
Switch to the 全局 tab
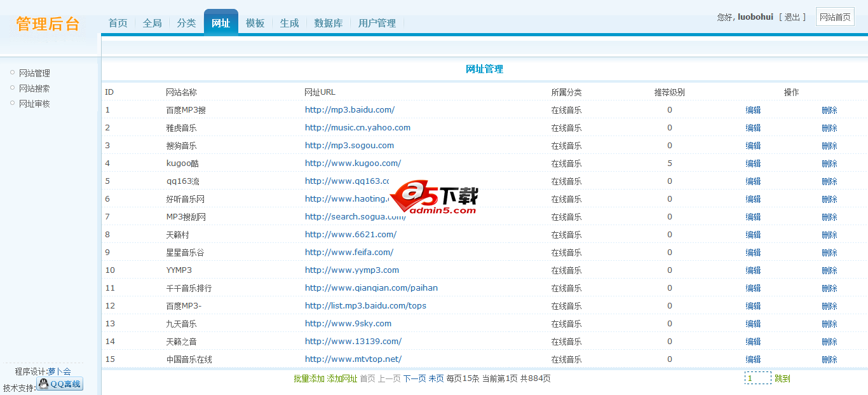click(152, 23)
